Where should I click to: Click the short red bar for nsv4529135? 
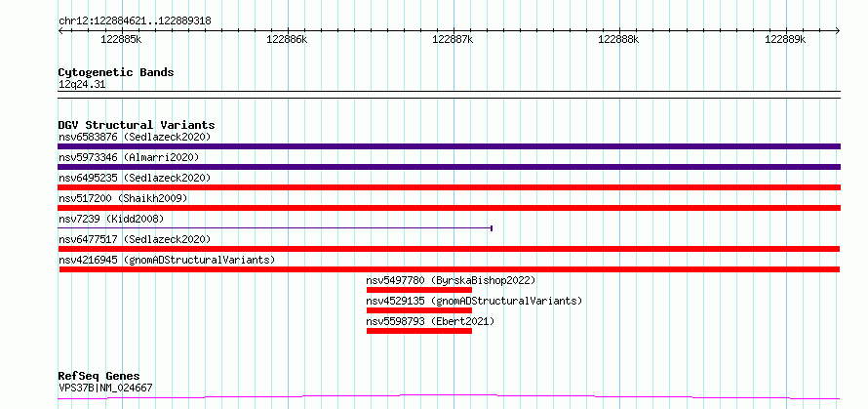(x=419, y=310)
